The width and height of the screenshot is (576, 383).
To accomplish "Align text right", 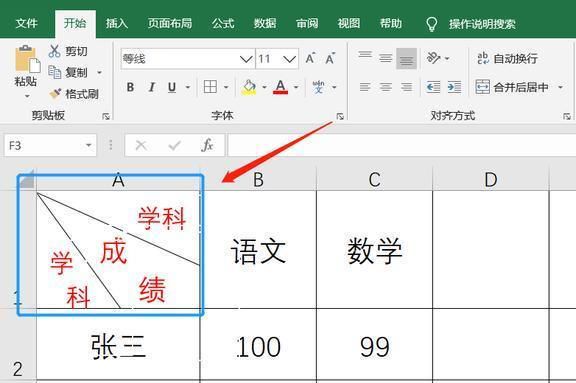I will click(406, 87).
